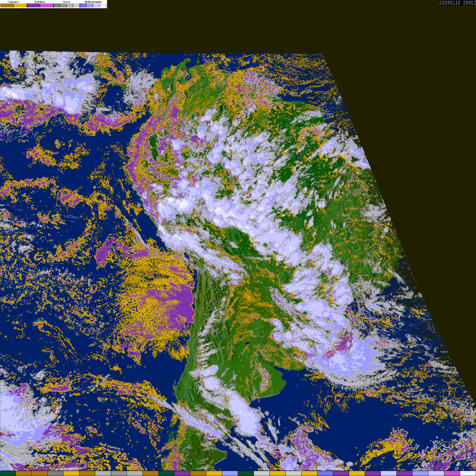Click the magenta Estratos legend swatch

(47, 5)
